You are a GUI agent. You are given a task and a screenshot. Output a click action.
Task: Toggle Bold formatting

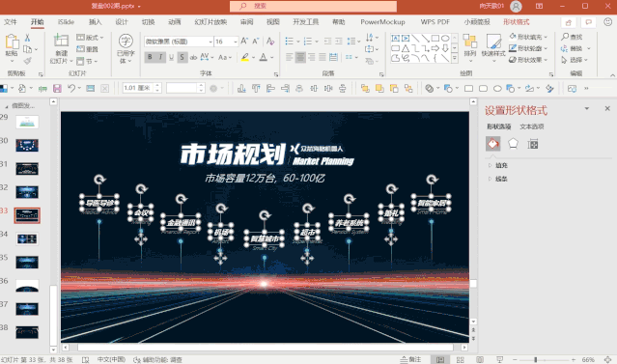pyautogui.click(x=150, y=58)
